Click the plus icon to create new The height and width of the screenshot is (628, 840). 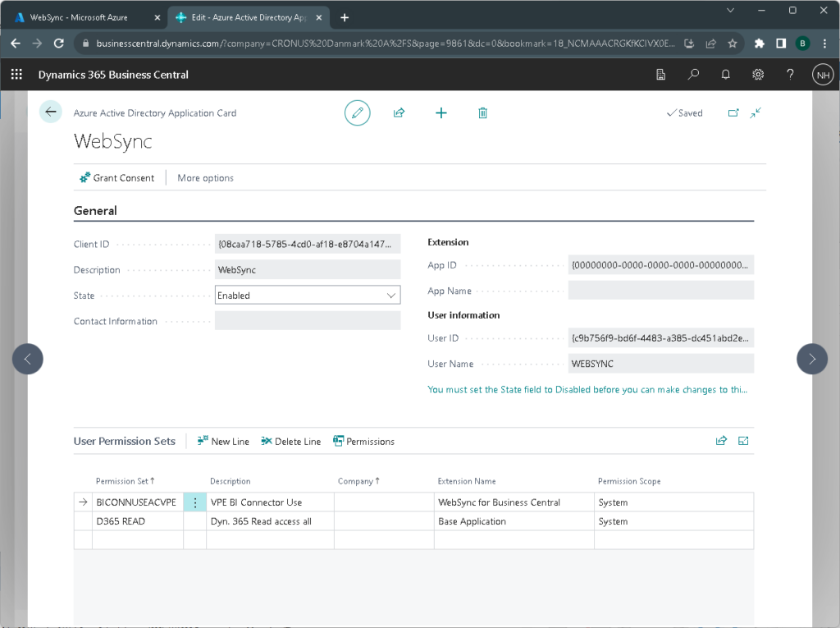[x=441, y=113]
